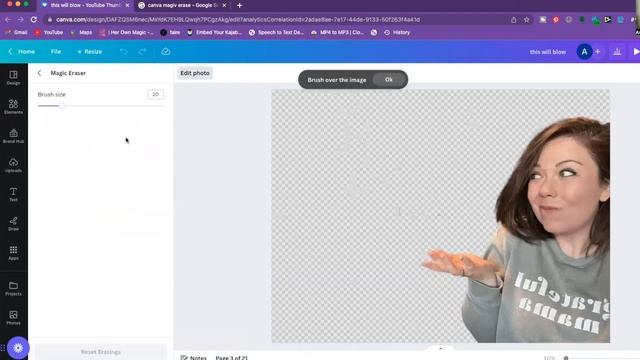Close the 'canva magiv erase' tab
640x360 pixels.
click(224, 5)
